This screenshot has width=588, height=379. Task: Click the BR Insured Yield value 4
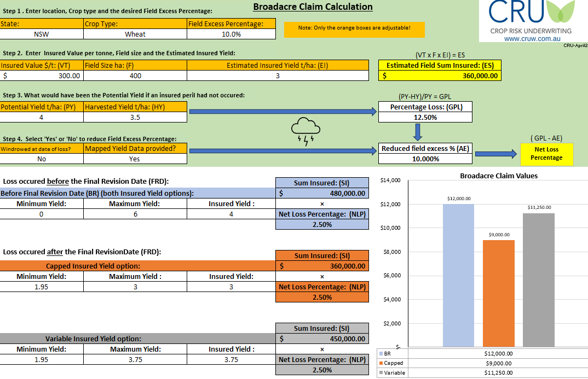(232, 214)
